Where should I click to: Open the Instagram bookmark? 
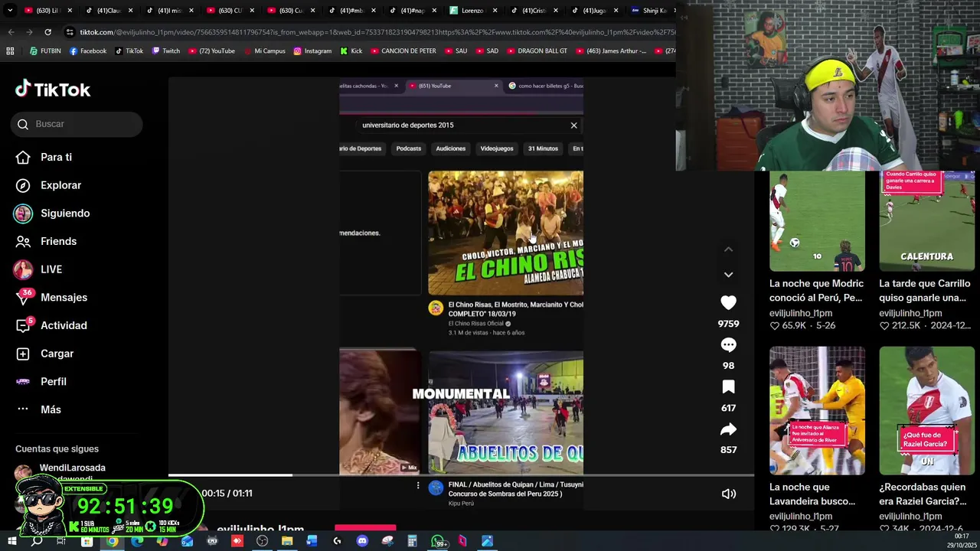pyautogui.click(x=312, y=51)
